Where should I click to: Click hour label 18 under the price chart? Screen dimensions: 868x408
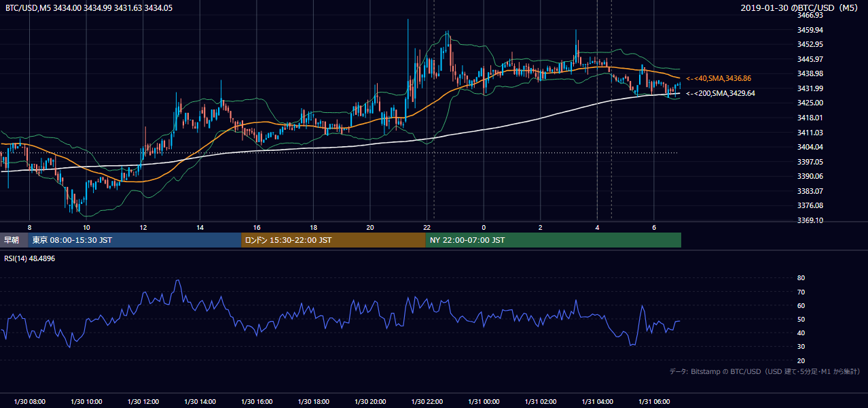313,227
